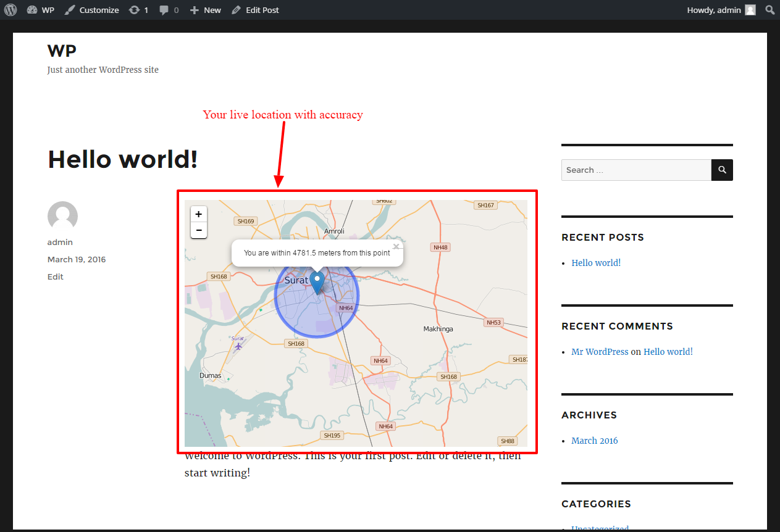
Task: Click the Mr WordPress commenter link
Action: click(x=600, y=352)
